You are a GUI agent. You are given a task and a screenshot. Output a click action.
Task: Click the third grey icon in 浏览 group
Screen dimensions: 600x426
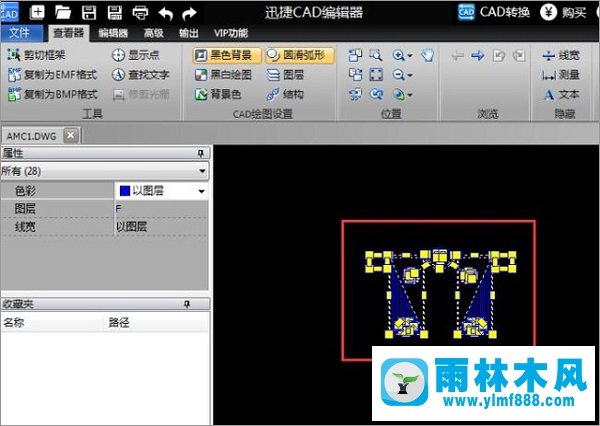tap(499, 56)
